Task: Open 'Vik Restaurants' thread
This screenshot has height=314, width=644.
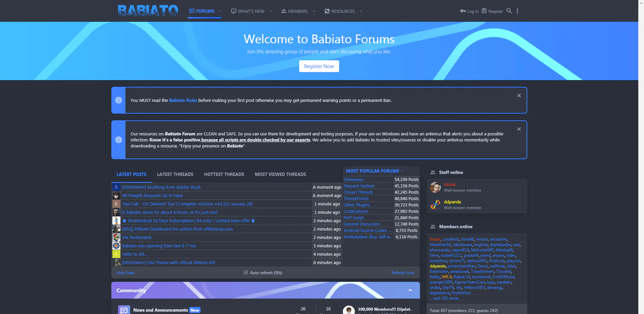Action: tap(137, 237)
